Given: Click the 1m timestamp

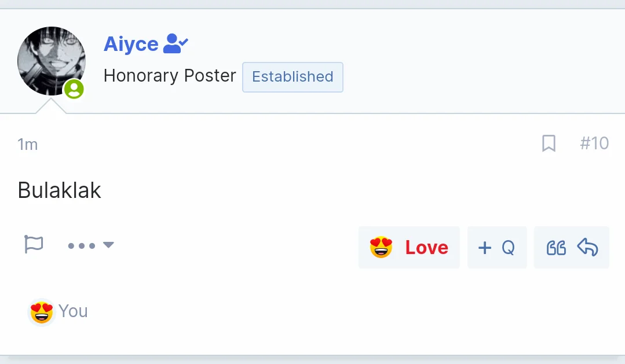Looking at the screenshot, I should click(27, 145).
